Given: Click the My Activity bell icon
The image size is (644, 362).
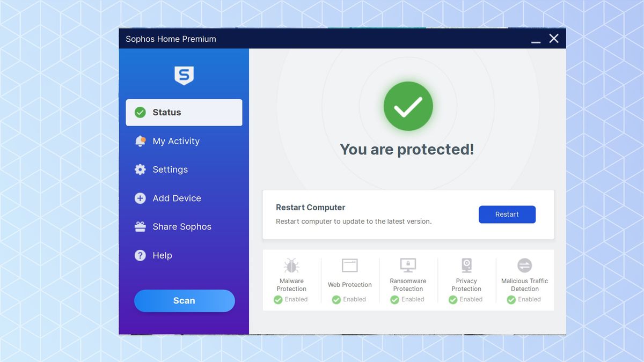Looking at the screenshot, I should 140,141.
